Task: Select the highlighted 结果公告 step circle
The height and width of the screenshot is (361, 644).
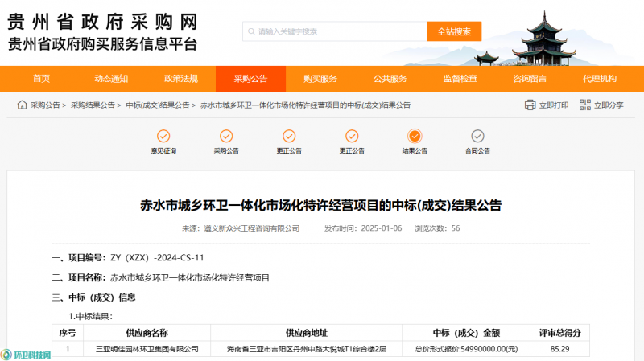Action: 415,136
